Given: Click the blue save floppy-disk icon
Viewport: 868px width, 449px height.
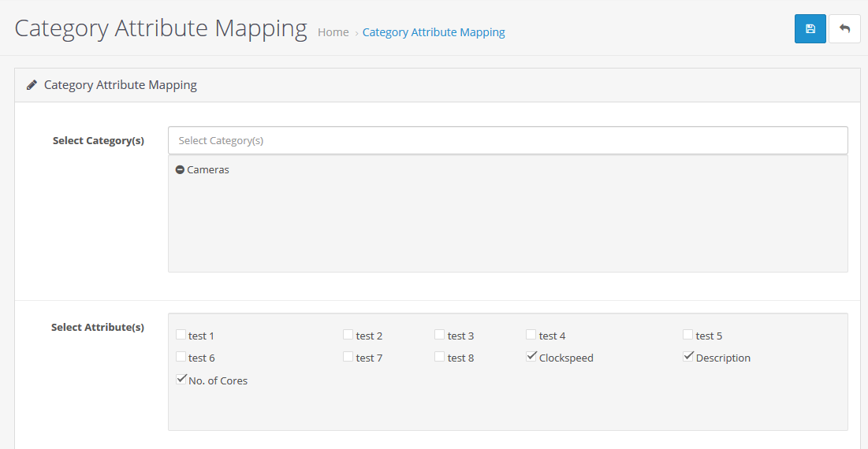Looking at the screenshot, I should (810, 29).
